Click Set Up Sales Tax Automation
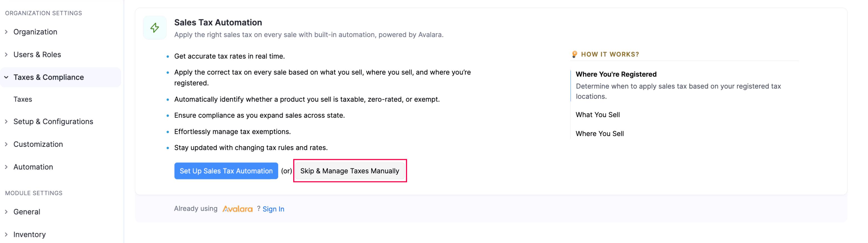868x243 pixels. point(226,171)
